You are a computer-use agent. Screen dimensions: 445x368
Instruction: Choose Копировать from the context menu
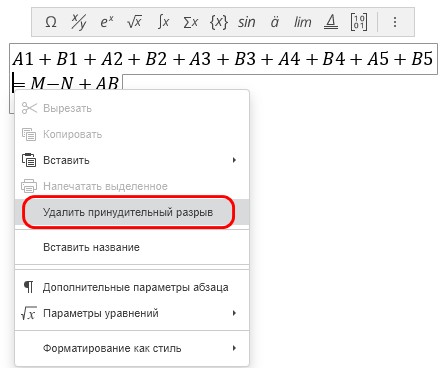132,134
